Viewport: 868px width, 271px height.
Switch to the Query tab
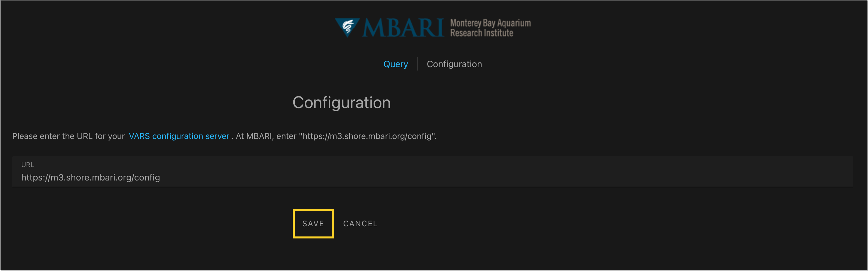pyautogui.click(x=396, y=64)
